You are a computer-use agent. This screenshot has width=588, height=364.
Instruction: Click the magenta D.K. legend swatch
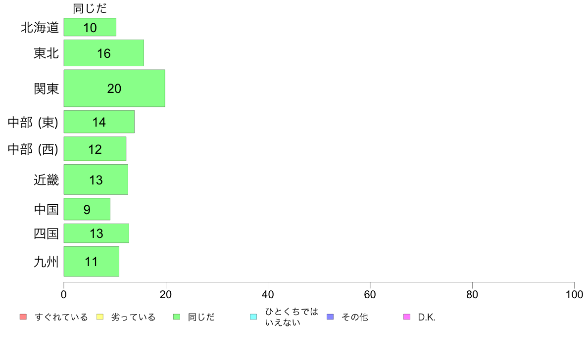coord(407,317)
